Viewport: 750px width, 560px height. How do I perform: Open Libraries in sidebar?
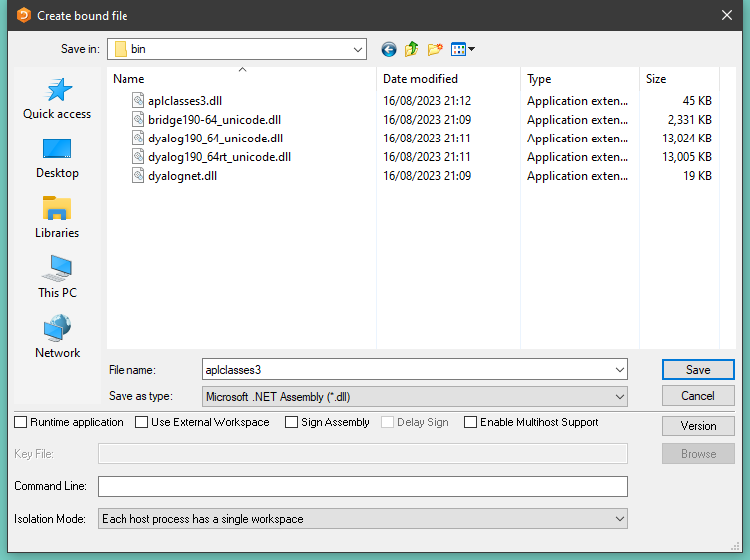click(x=57, y=217)
